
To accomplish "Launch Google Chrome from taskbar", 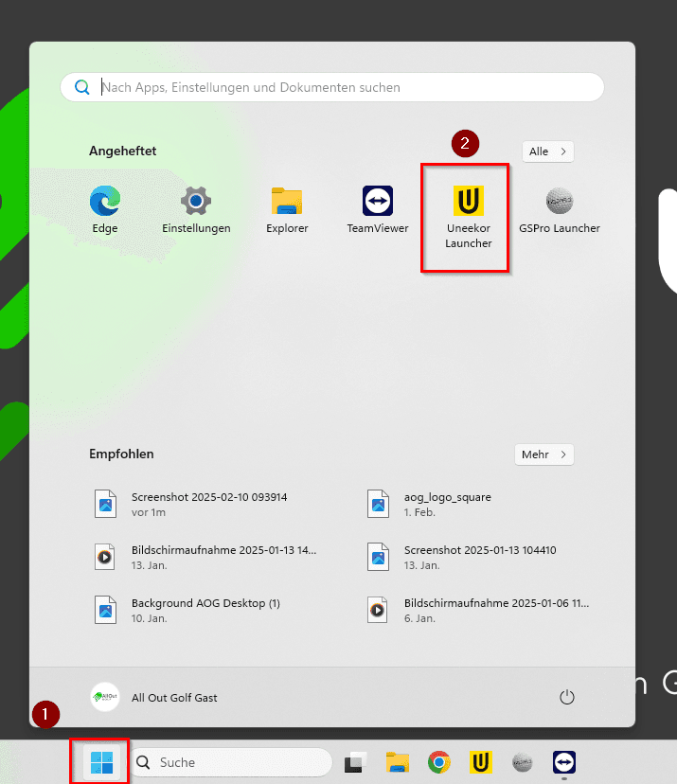I will pos(439,762).
